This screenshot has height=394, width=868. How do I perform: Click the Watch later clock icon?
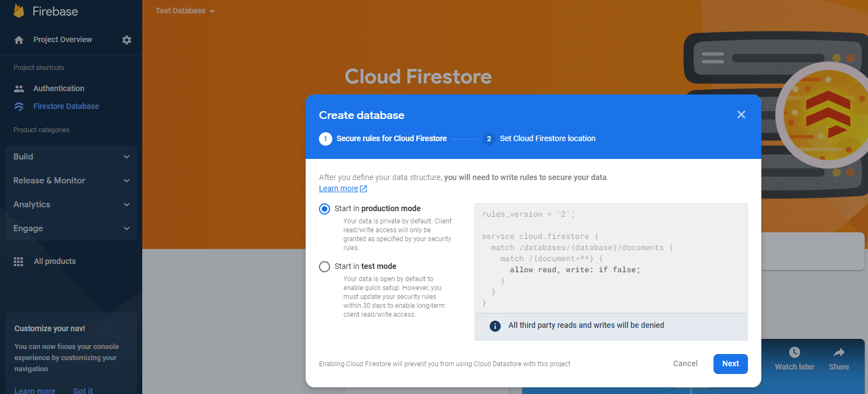pyautogui.click(x=795, y=352)
